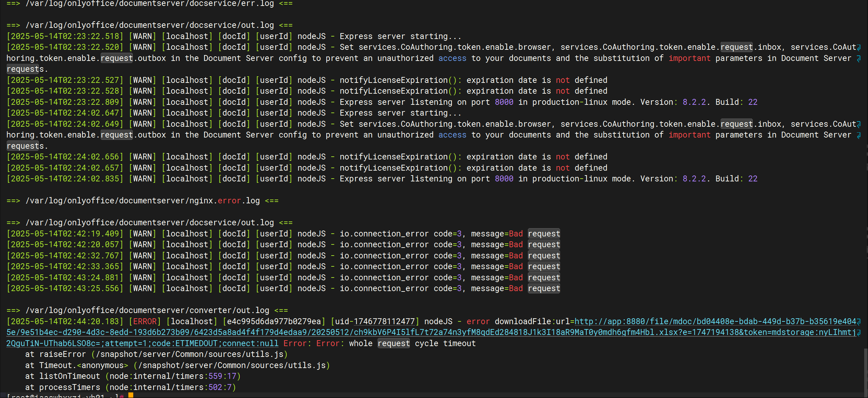Click highlighted 'request' on 02:43:25.556 line
Viewport: 868px width, 398px height.
[544, 288]
